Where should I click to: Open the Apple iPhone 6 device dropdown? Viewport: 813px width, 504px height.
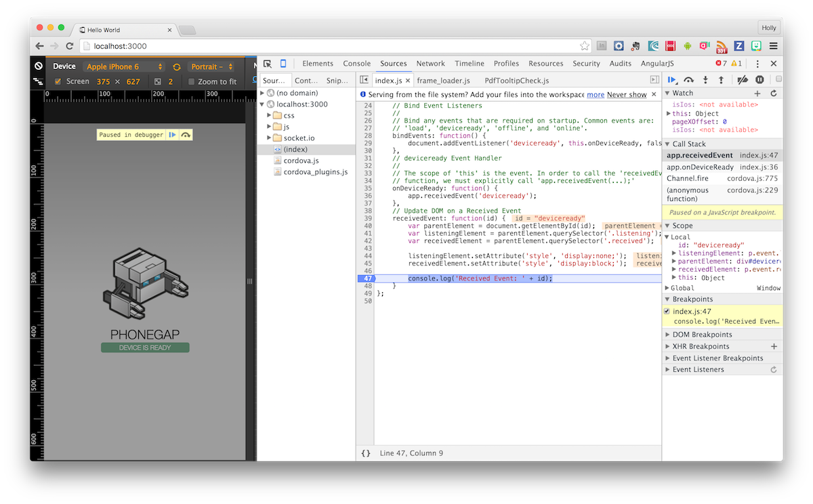(125, 66)
